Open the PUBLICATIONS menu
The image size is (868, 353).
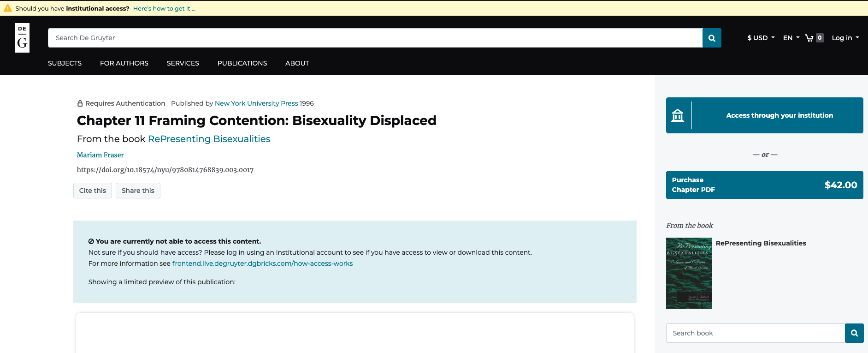(x=242, y=63)
